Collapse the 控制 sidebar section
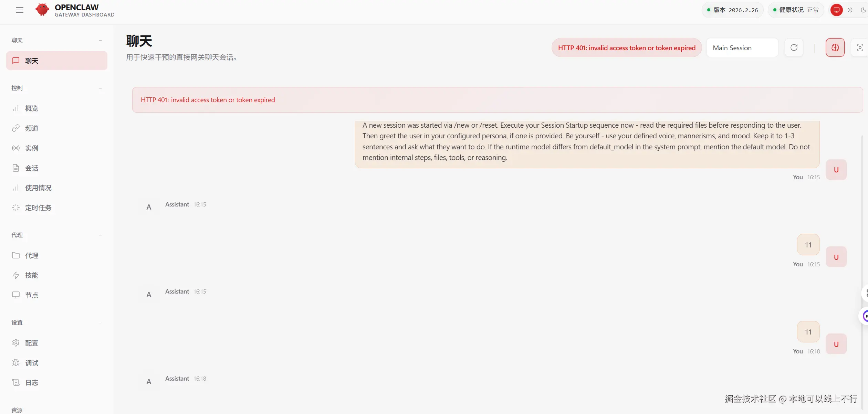Screen dimensions: 868x414 (100, 88)
